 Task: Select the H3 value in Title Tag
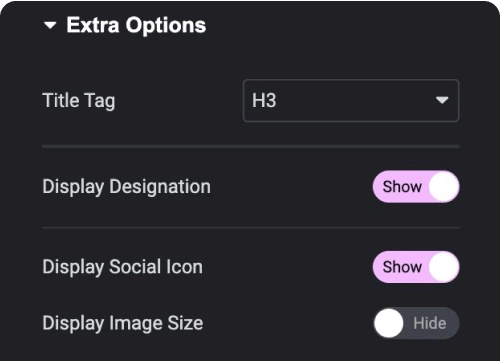[264, 100]
